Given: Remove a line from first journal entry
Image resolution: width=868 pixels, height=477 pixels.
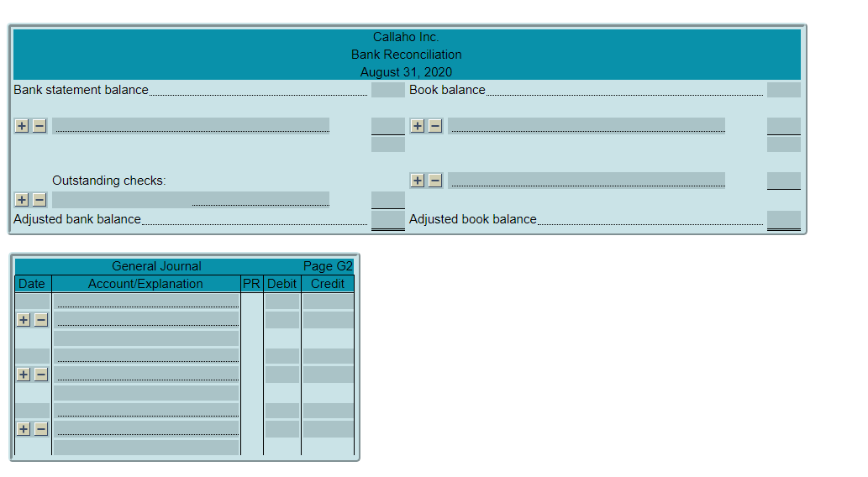Looking at the screenshot, I should tap(41, 320).
